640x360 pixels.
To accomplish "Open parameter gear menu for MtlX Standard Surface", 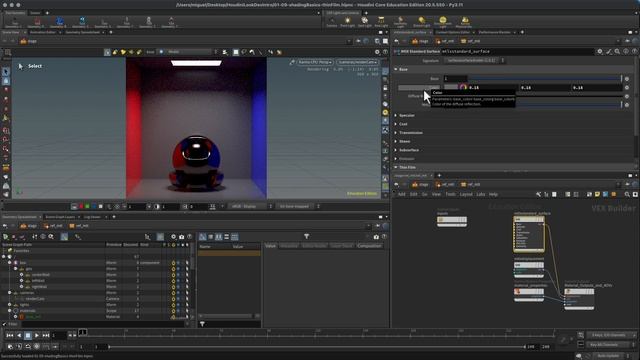I will click(600, 51).
